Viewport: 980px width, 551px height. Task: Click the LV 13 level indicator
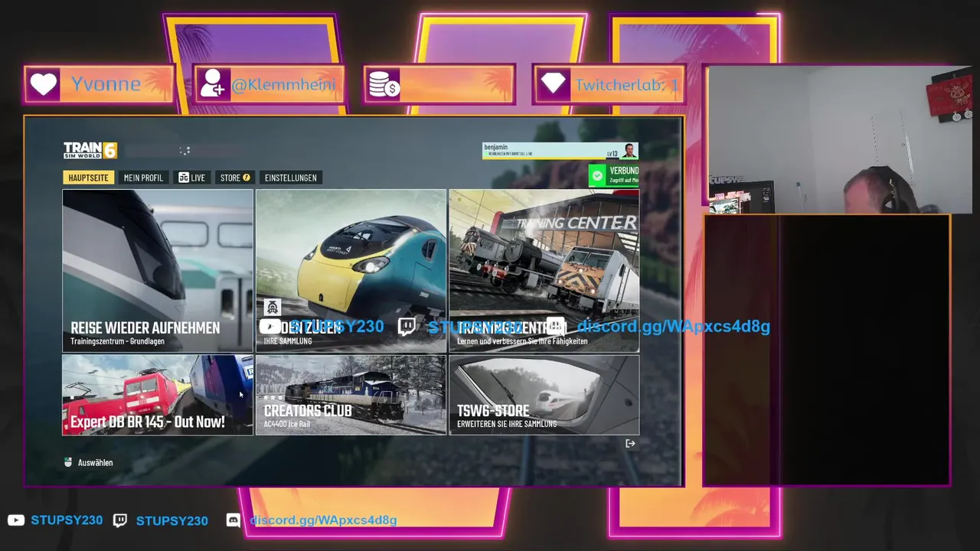[612, 154]
